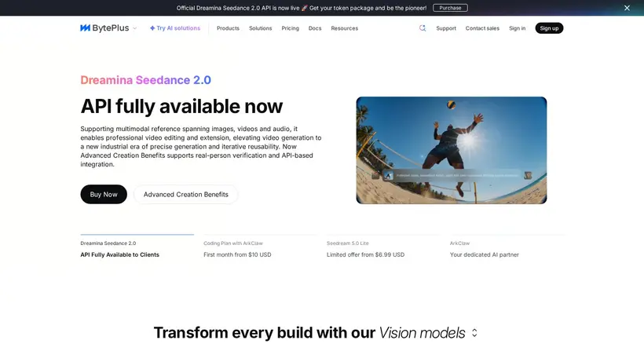Select the Seedream 5.0 Lite tab
The height and width of the screenshot is (362, 644).
click(x=383, y=248)
